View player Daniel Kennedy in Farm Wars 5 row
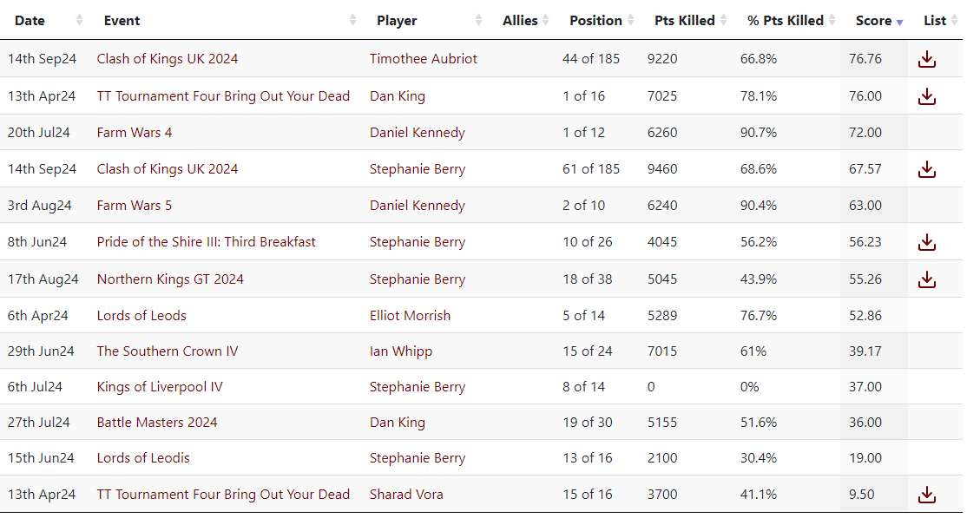 pos(418,206)
